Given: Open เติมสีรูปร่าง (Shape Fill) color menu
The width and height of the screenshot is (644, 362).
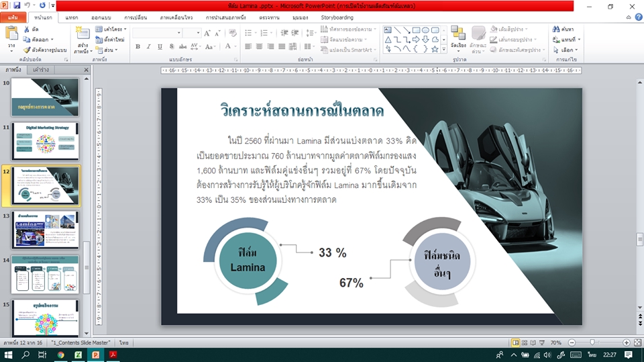Looking at the screenshot, I should tap(508, 29).
